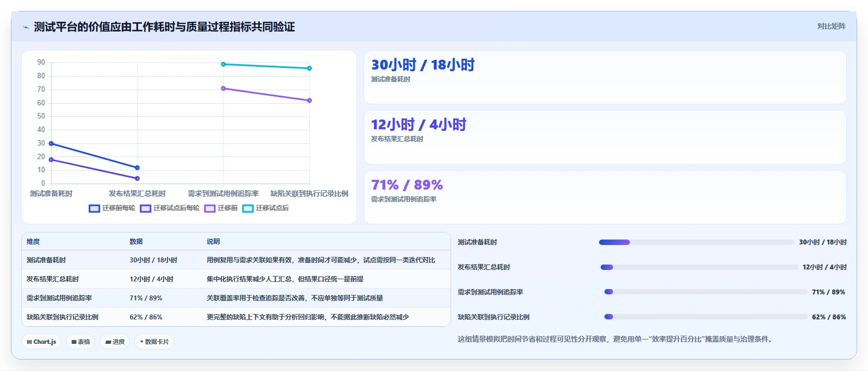The height and width of the screenshot is (371, 868).
Task: Click the 进度 tag chip
Action: pyautogui.click(x=115, y=342)
